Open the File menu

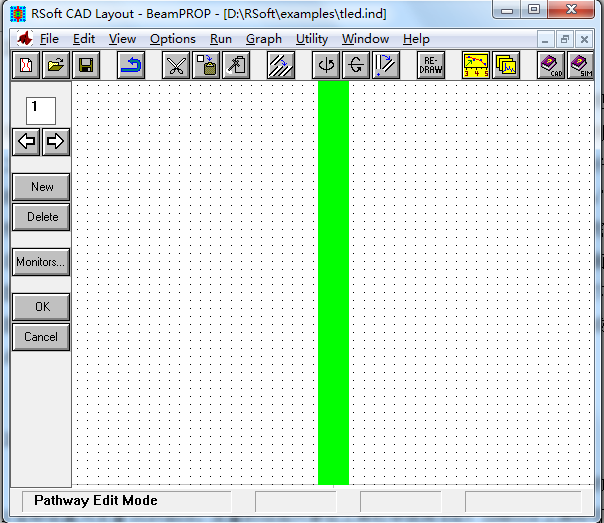49,39
